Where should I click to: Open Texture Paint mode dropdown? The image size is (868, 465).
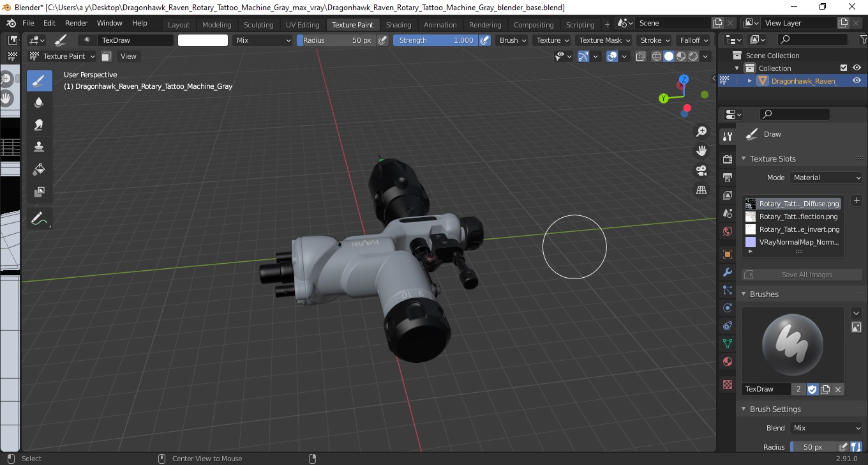[63, 56]
